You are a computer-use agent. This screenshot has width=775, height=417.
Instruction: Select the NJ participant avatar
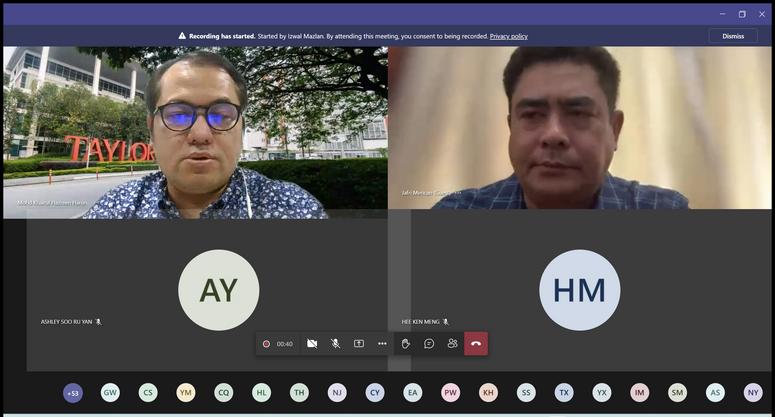(x=337, y=393)
